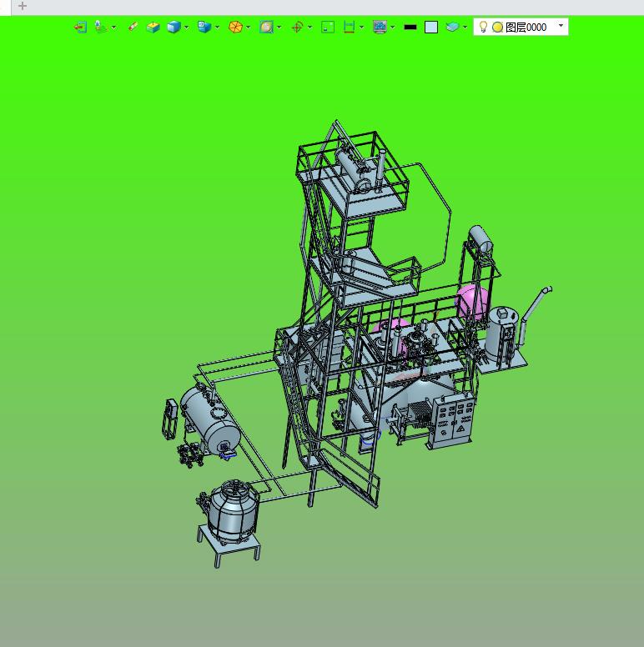Click the monitor display settings icon
Image resolution: width=644 pixels, height=647 pixels.
click(380, 28)
